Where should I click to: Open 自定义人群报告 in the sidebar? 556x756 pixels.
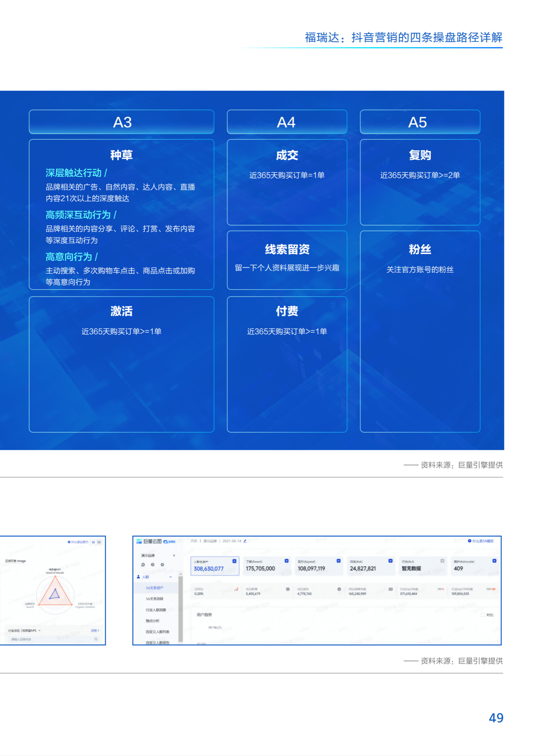158,643
